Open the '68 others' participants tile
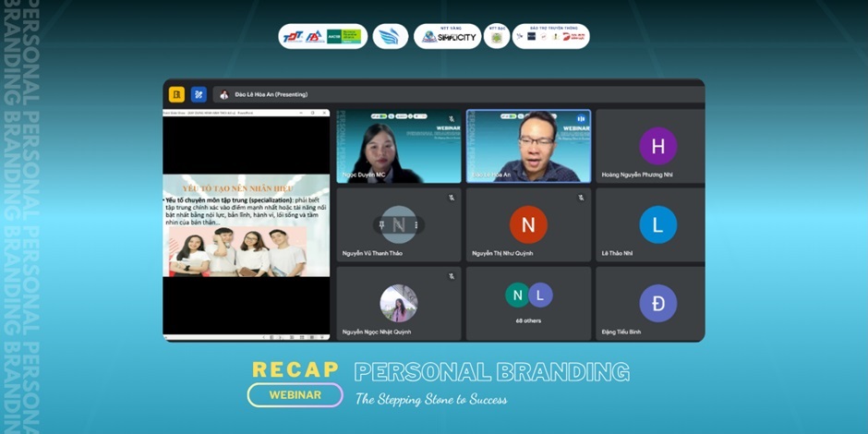The image size is (868, 434). point(529,304)
